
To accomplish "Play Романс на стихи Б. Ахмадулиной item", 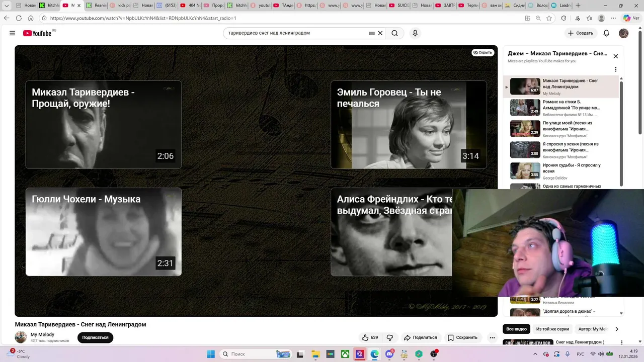I will (x=561, y=108).
